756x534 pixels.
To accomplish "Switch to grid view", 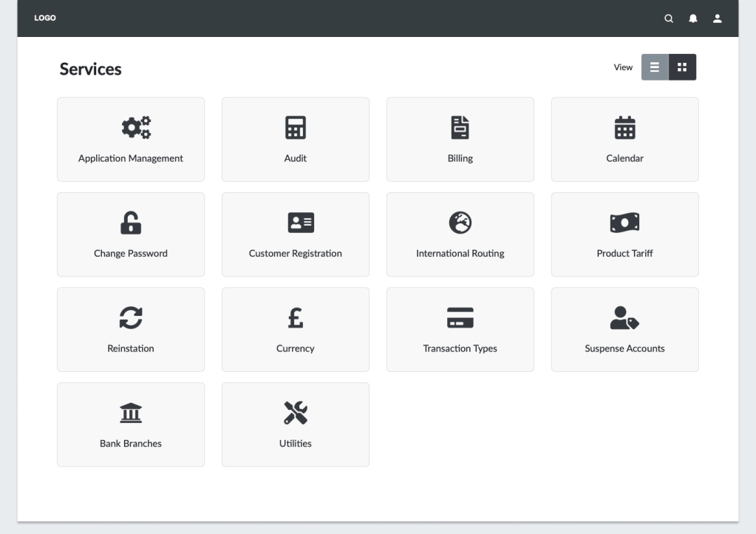I will [682, 67].
